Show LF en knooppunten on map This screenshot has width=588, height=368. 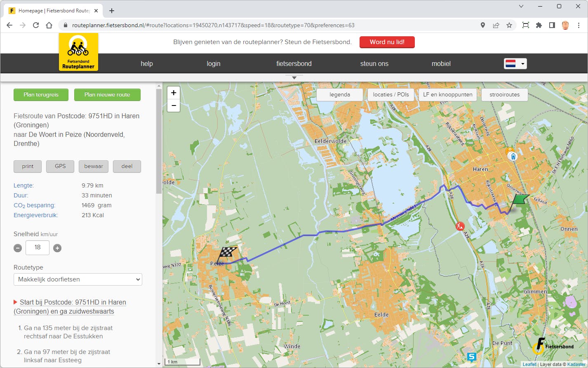coord(448,95)
